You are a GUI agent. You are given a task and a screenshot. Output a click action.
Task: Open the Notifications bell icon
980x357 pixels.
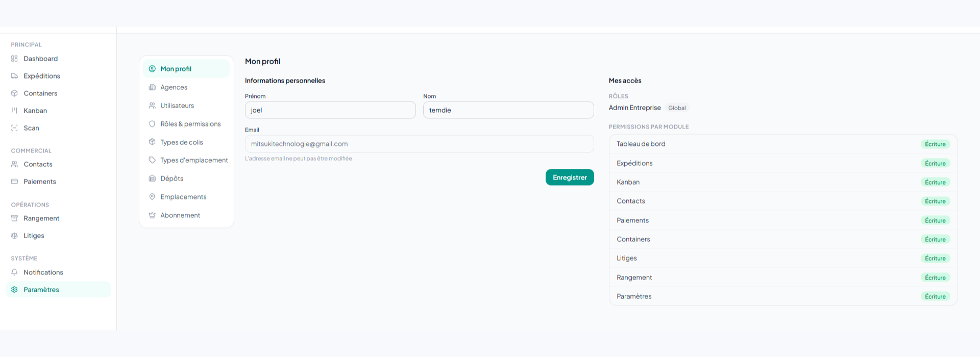click(14, 272)
